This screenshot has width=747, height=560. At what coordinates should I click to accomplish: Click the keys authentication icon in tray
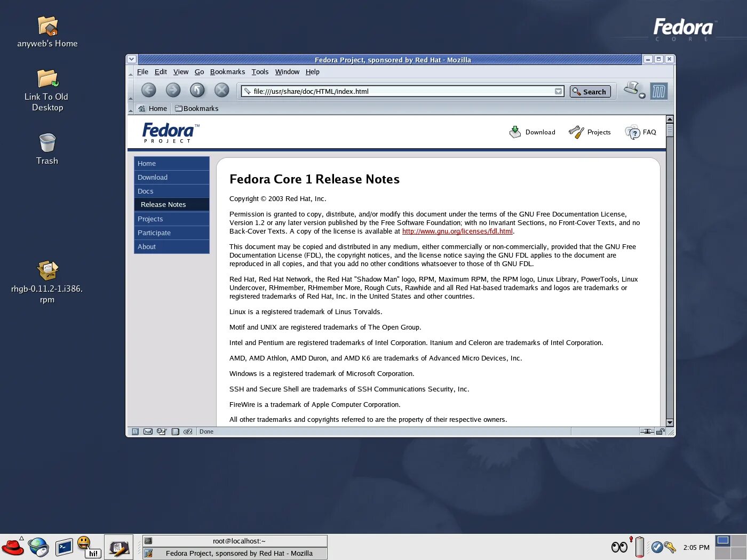coord(670,547)
